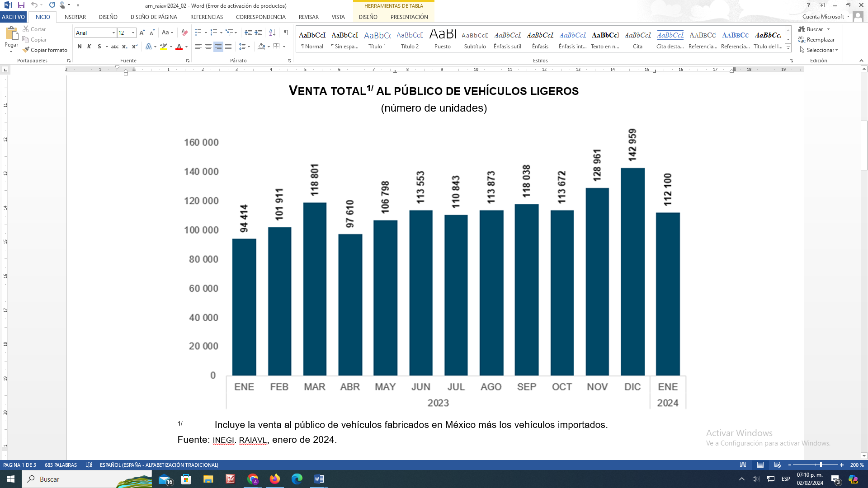Increase paragraph indent
The height and width of the screenshot is (488, 868).
tap(258, 33)
